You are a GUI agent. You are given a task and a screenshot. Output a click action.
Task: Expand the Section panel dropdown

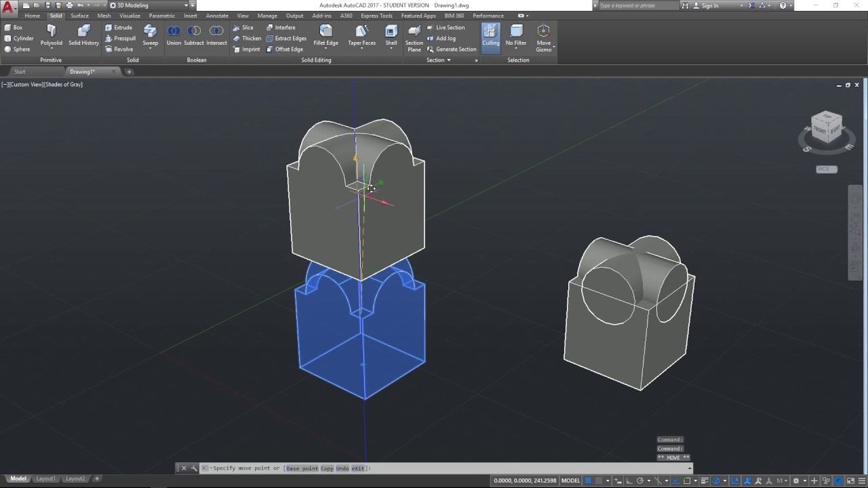[439, 60]
